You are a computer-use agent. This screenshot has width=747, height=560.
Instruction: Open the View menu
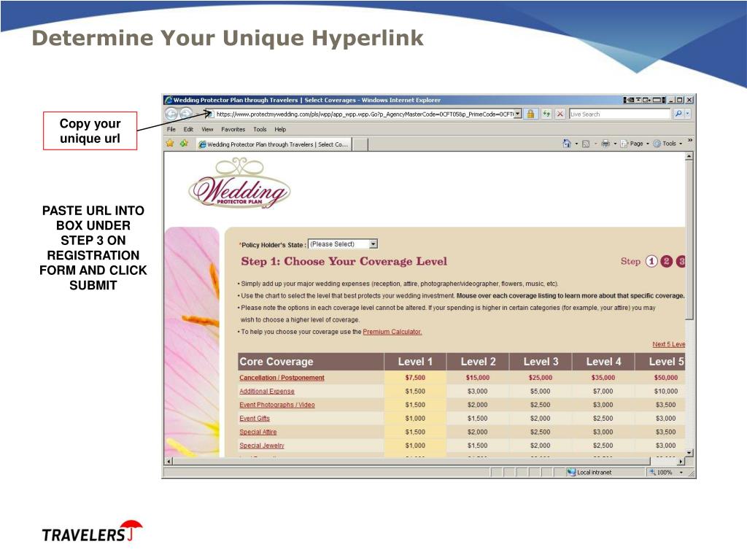(x=207, y=129)
